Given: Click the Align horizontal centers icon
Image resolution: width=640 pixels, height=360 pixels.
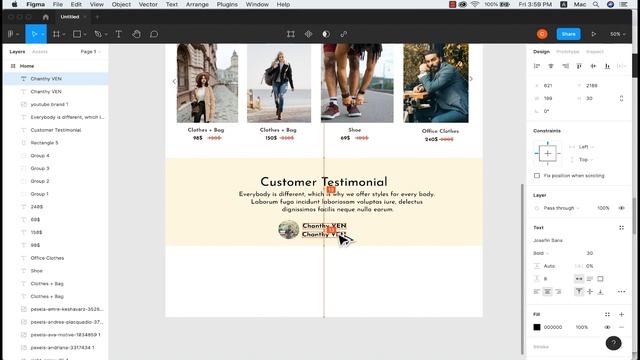Looking at the screenshot, I should click(551, 66).
